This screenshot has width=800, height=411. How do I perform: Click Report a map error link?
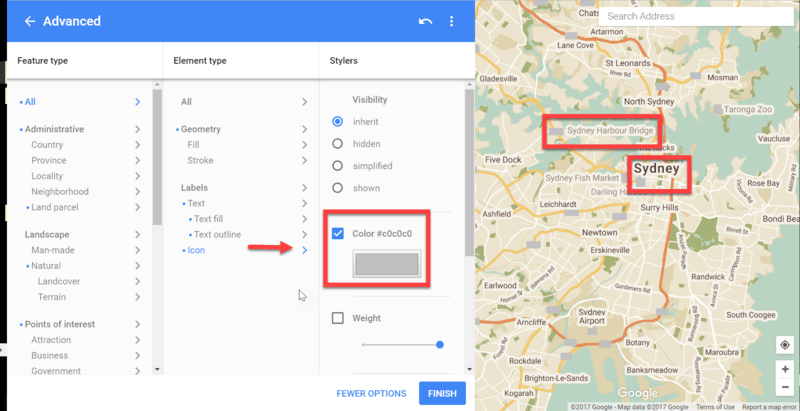click(x=771, y=407)
